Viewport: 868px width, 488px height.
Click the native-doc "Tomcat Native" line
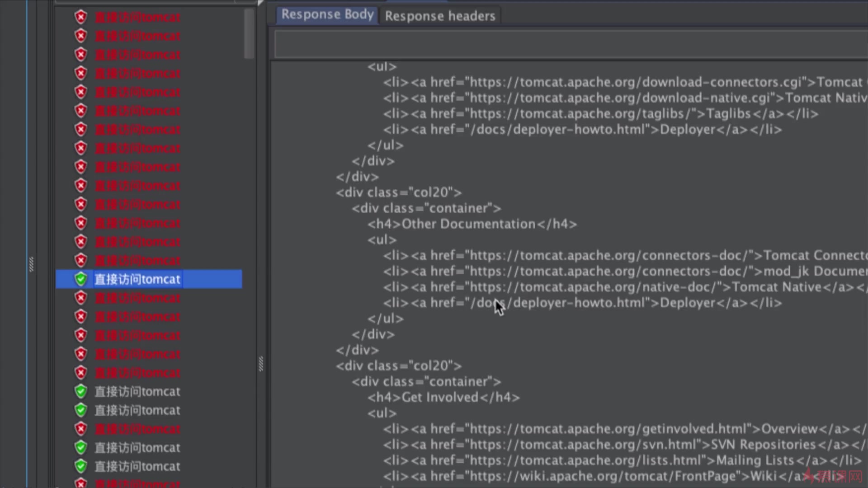coord(625,287)
